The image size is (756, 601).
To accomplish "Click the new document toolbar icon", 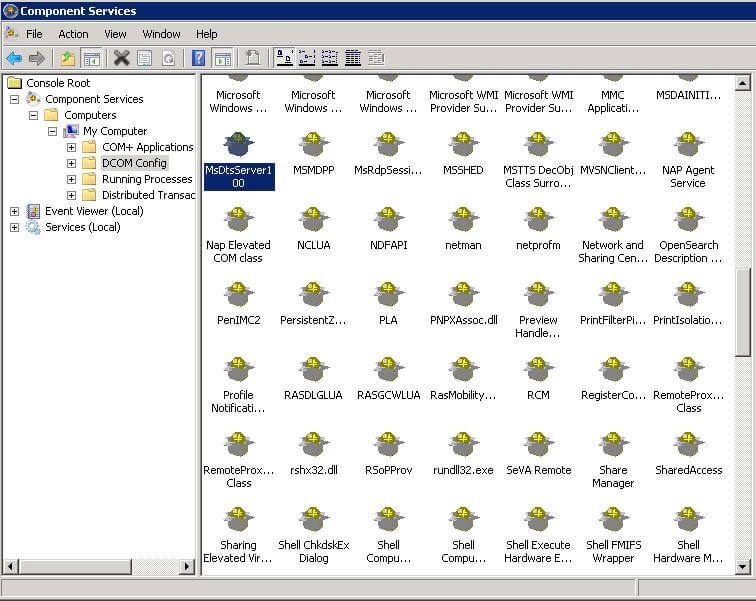I will coord(252,59).
